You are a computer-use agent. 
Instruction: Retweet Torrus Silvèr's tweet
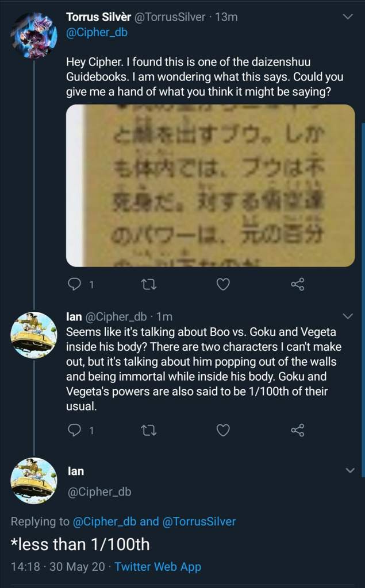pyautogui.click(x=148, y=285)
